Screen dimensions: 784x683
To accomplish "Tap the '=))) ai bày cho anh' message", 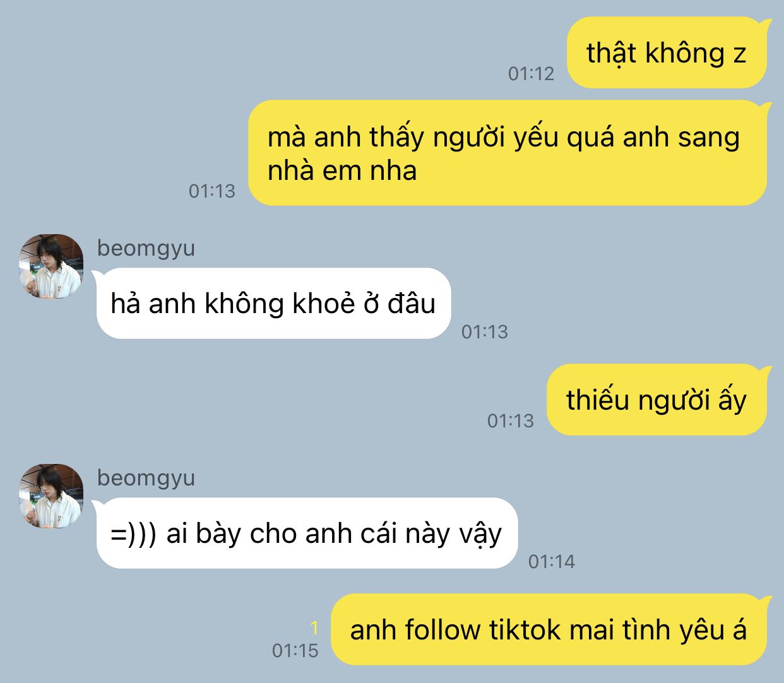I will (307, 533).
